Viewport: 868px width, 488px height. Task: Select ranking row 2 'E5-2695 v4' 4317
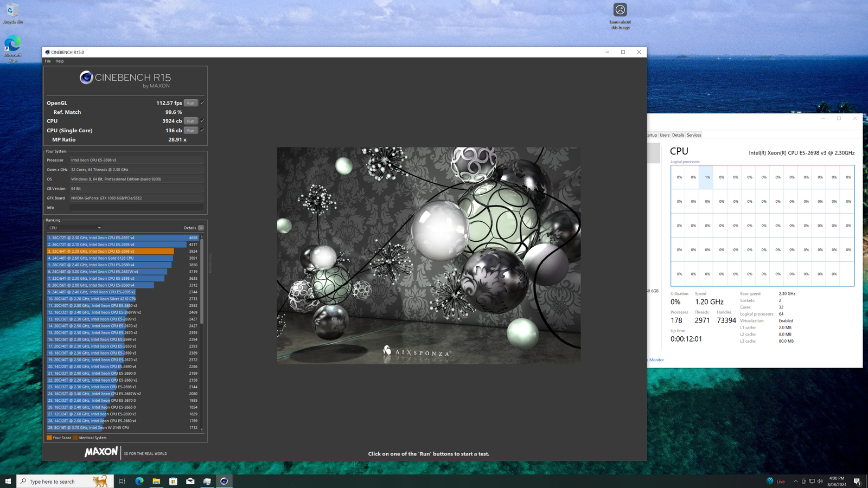tap(123, 245)
